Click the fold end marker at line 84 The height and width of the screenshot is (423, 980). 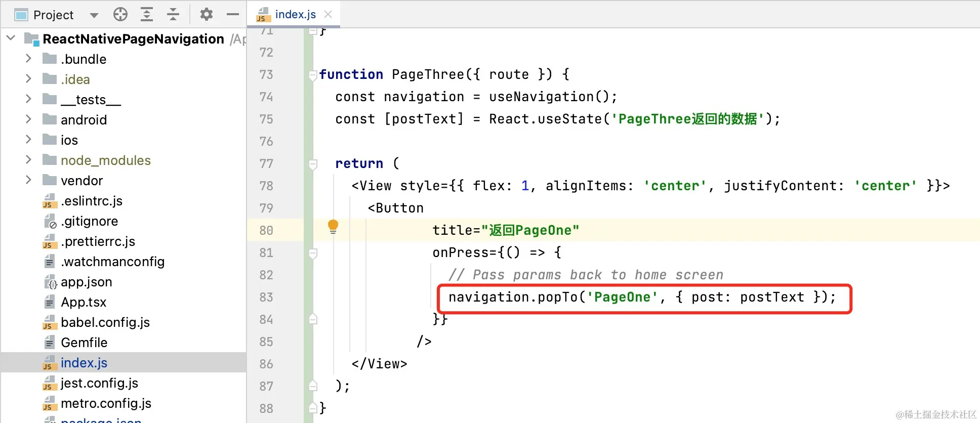tap(313, 319)
